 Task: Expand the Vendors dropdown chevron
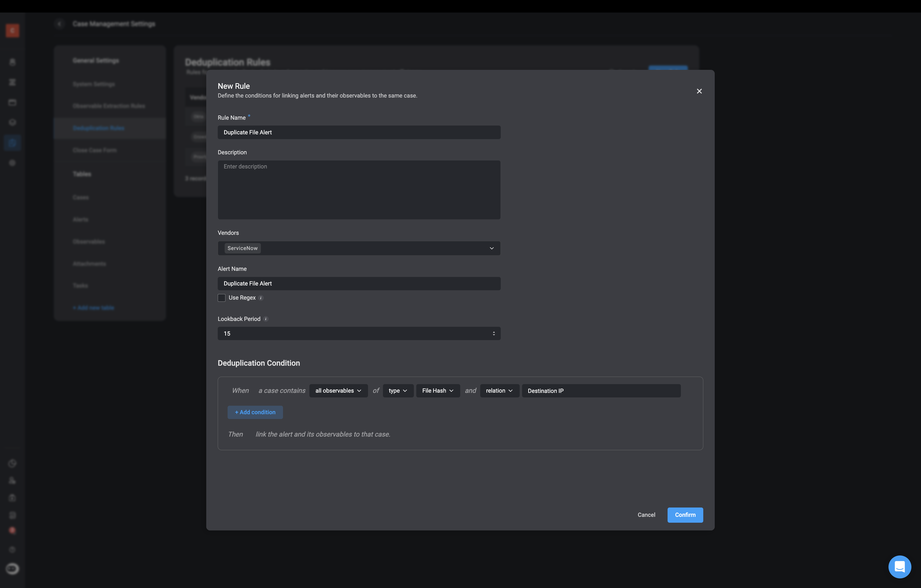pyautogui.click(x=491, y=248)
